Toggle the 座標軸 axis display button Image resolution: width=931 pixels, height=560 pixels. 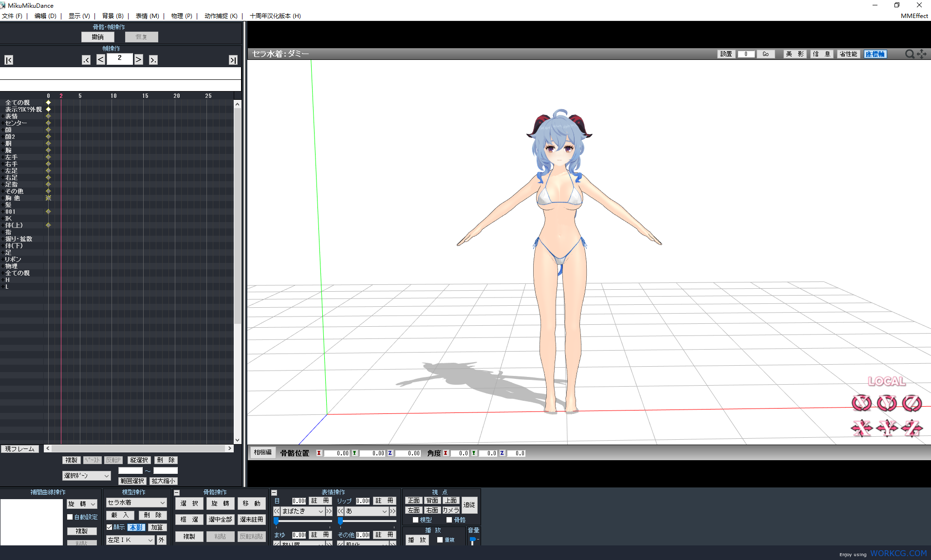(875, 54)
